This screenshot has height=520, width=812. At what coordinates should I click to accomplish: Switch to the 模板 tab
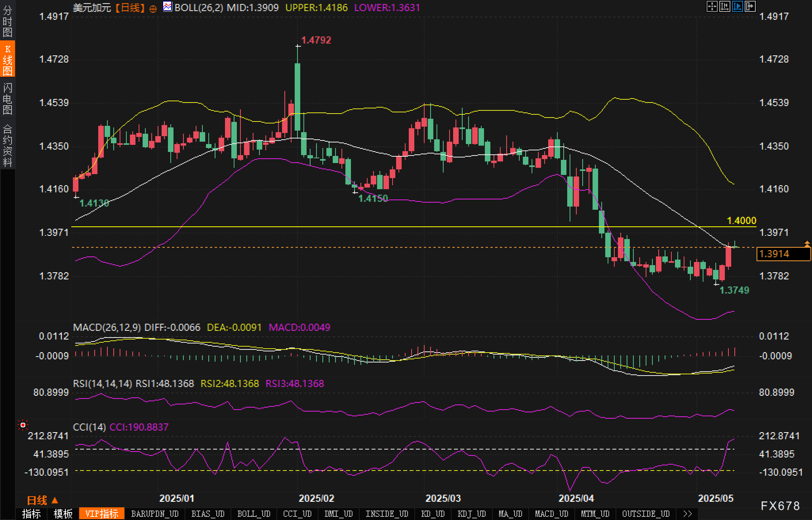click(63, 514)
